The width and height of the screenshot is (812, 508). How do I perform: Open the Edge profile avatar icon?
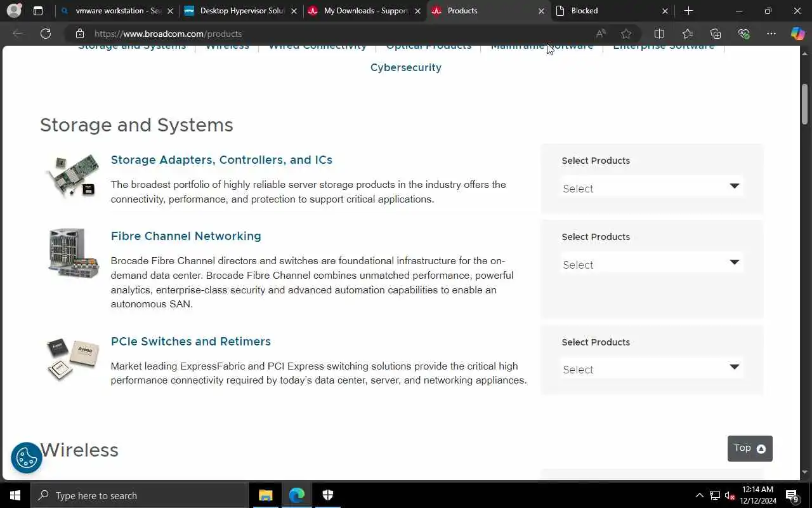point(14,11)
